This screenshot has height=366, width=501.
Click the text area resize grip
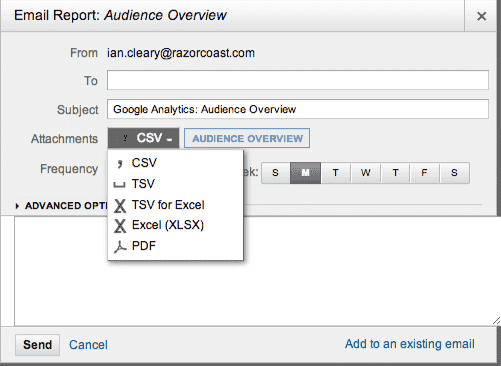tap(496, 321)
